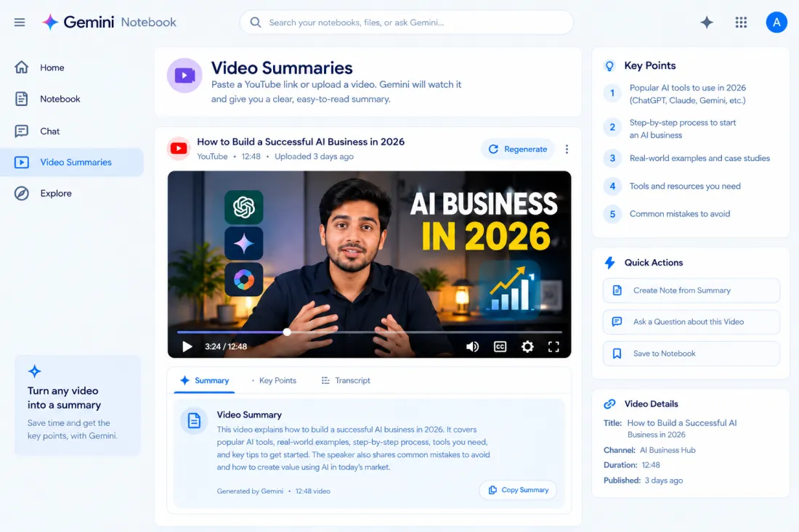Enter fullscreen mode

pos(553,347)
